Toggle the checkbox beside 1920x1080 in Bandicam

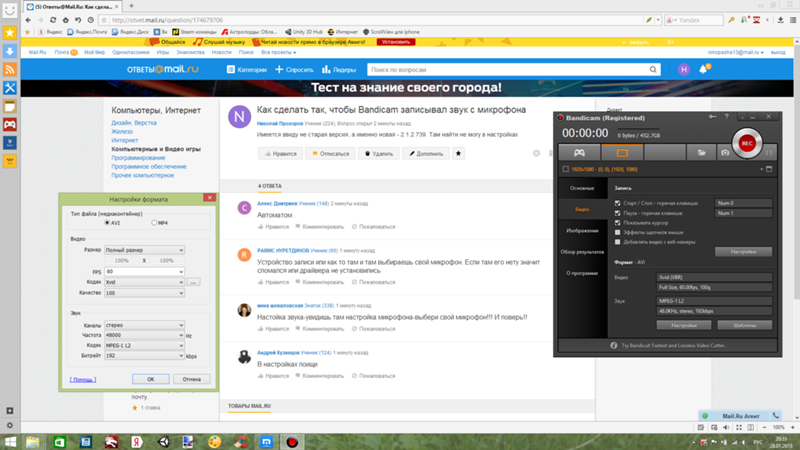coord(565,169)
